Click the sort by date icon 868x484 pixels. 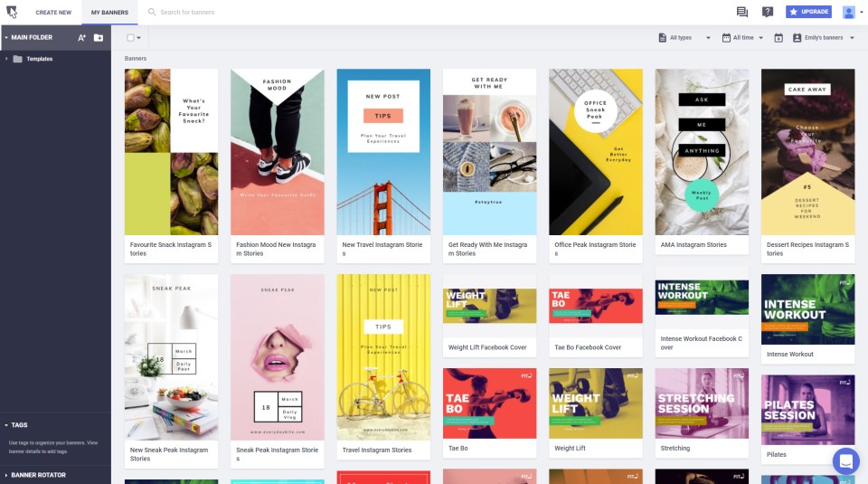pos(778,38)
